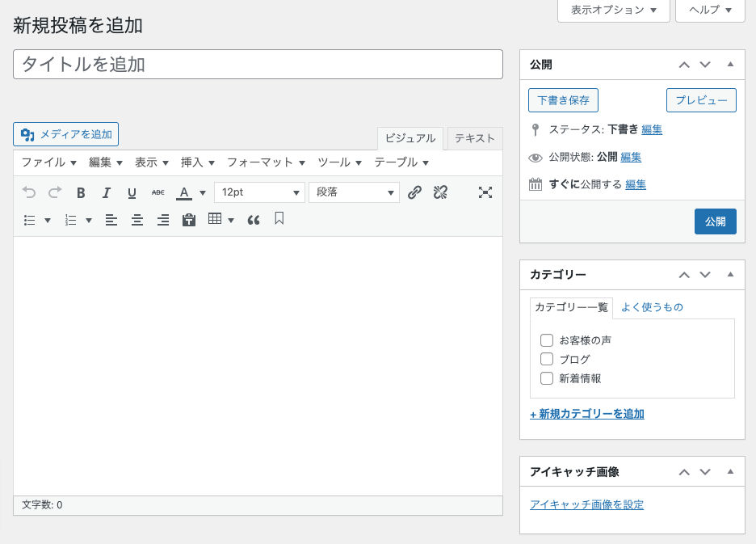Click the redo arrow icon
Viewport: 756px width, 544px height.
pos(55,192)
